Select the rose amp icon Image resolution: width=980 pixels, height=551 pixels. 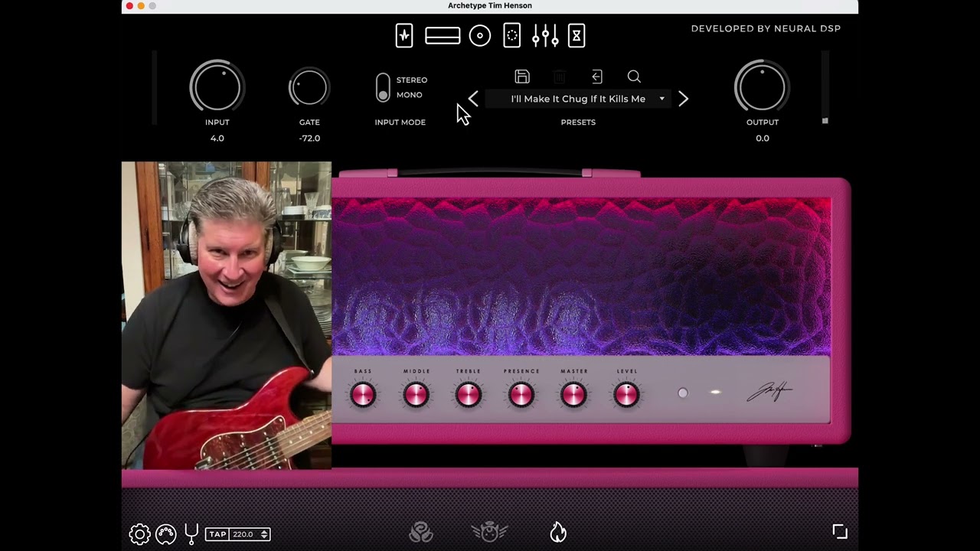click(421, 532)
